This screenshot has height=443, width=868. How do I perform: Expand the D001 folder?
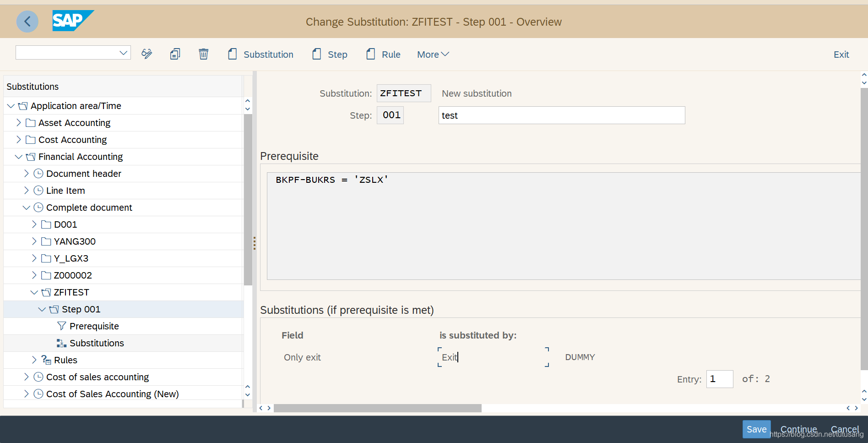coord(34,224)
